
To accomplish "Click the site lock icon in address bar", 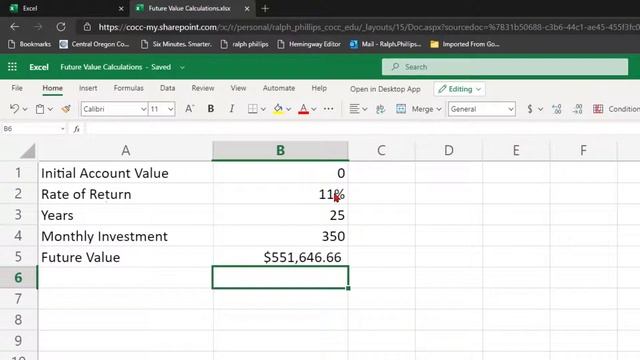I will 87,27.
